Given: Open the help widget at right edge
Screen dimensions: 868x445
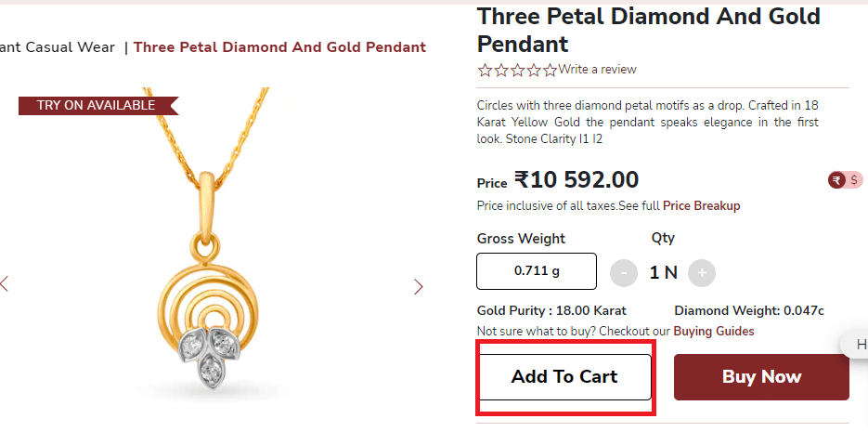Looking at the screenshot, I should pos(859,345).
